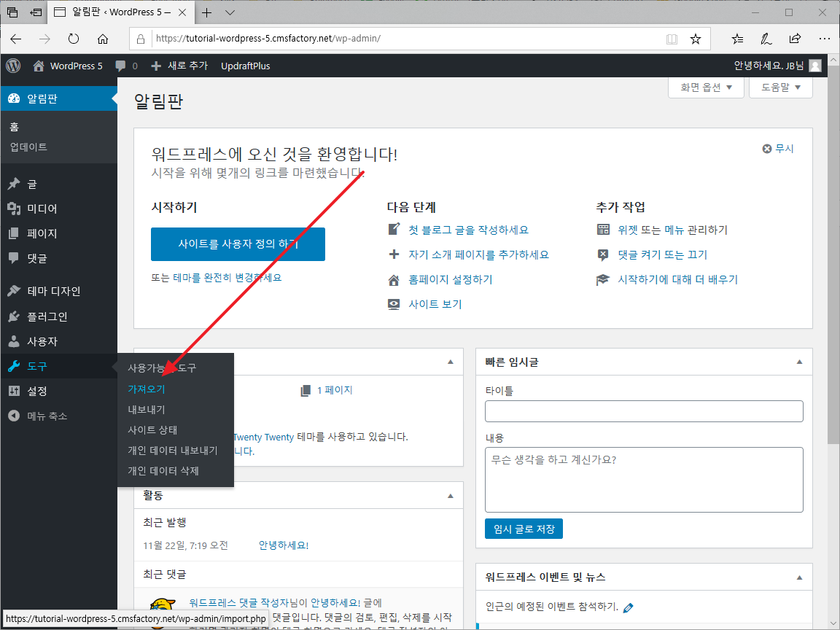Open the 사용자 menu
Viewport: 840px width, 630px height.
pos(59,341)
